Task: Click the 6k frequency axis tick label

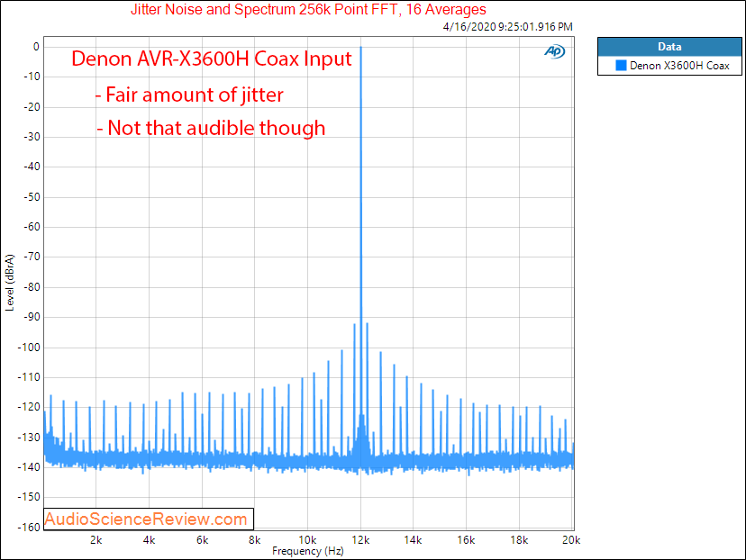Action: [x=202, y=540]
